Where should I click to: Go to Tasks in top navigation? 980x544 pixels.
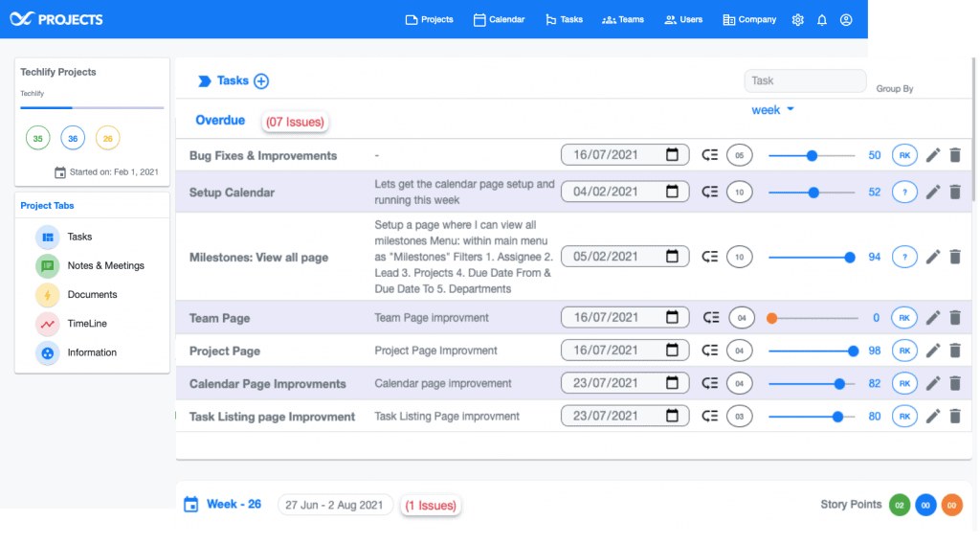(x=564, y=20)
